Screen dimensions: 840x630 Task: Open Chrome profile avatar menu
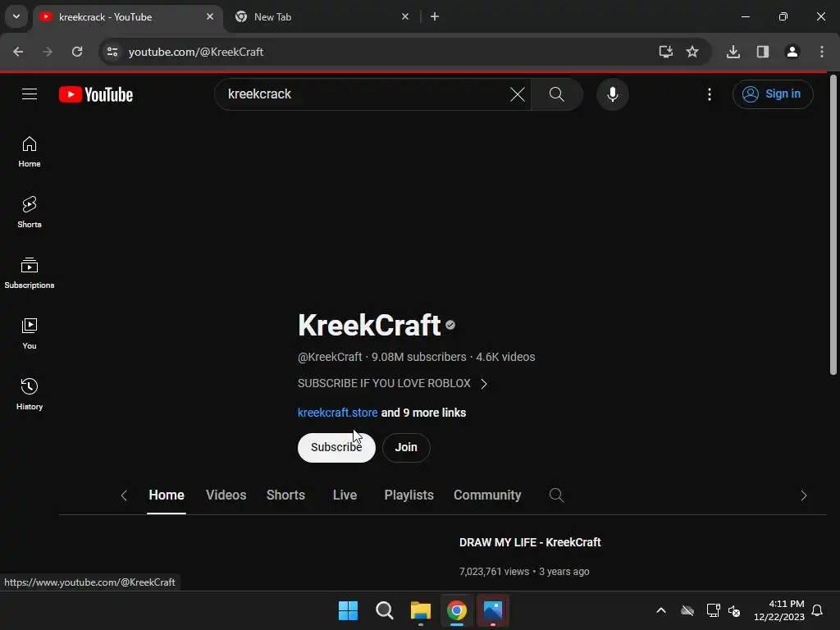click(x=792, y=52)
